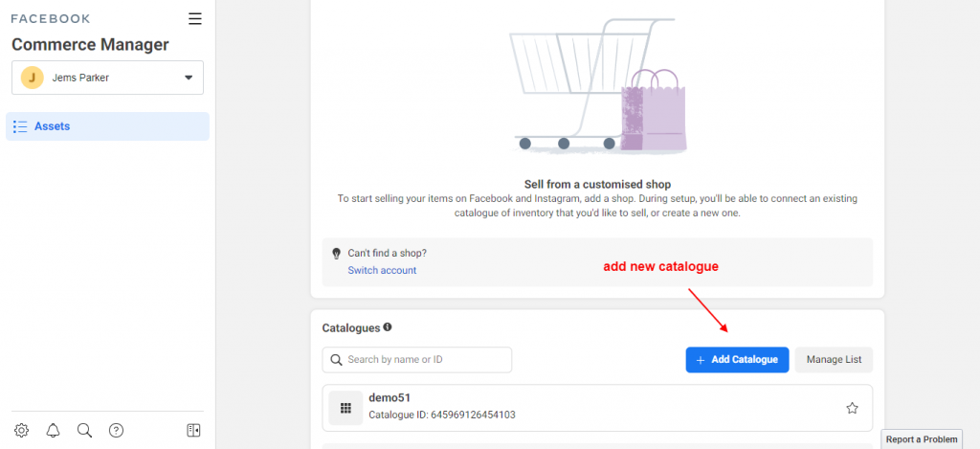Focus the Search by name or ID field
Viewport: 980px width, 449px height.
417,360
